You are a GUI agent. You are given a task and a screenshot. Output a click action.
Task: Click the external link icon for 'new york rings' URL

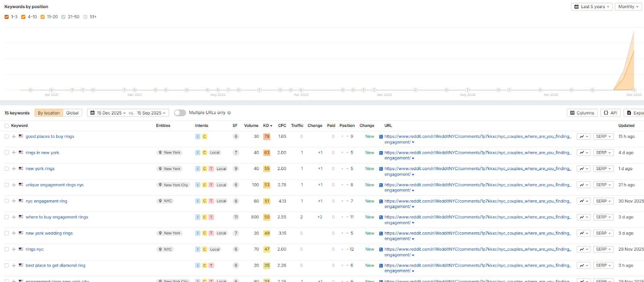tap(381, 169)
